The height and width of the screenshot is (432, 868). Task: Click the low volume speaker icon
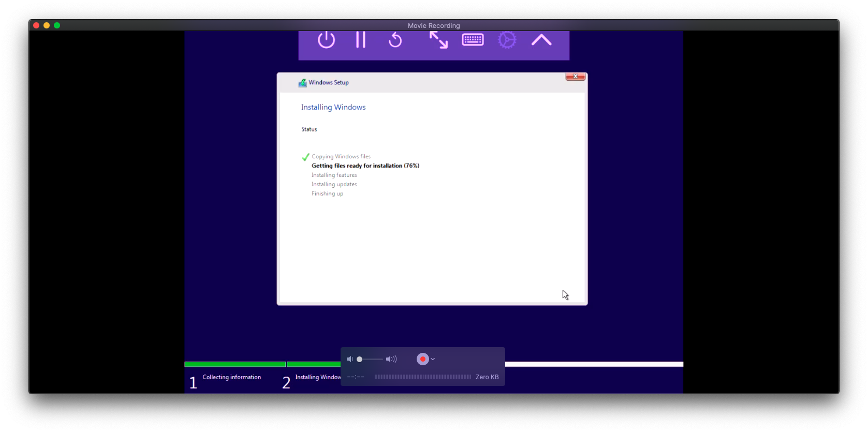coord(350,359)
